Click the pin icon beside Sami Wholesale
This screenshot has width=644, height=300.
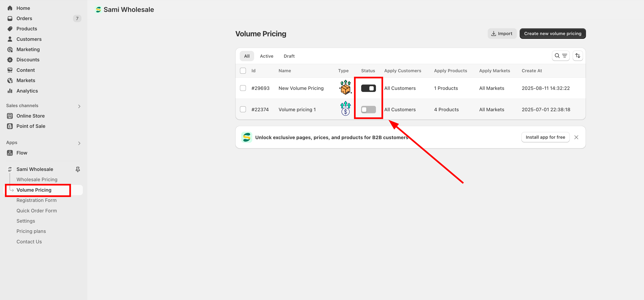pyautogui.click(x=78, y=169)
